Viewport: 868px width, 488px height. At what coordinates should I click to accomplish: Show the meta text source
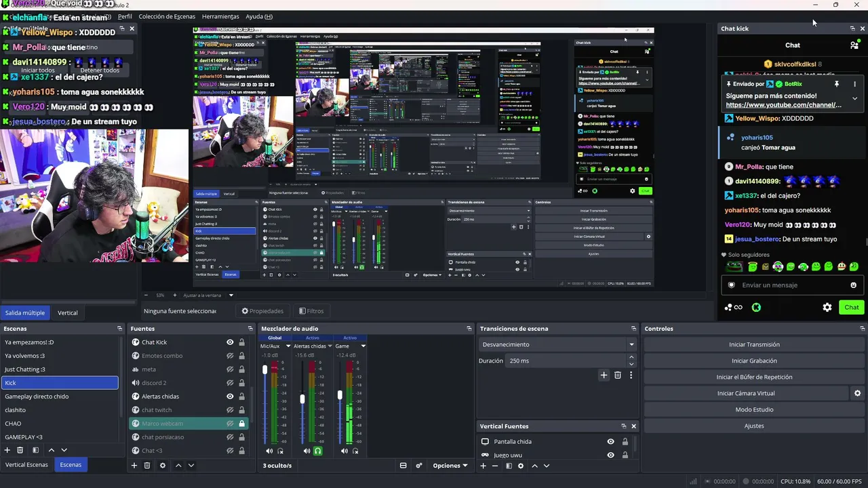click(230, 369)
